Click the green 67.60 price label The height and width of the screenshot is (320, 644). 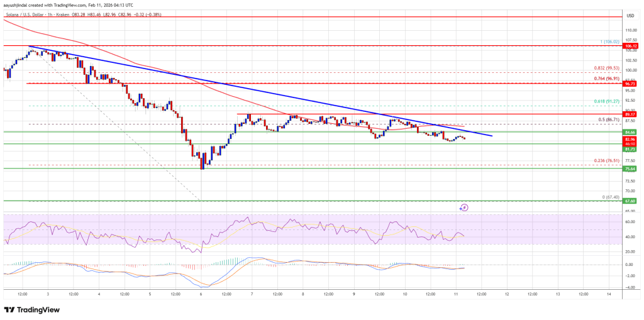tap(630, 201)
